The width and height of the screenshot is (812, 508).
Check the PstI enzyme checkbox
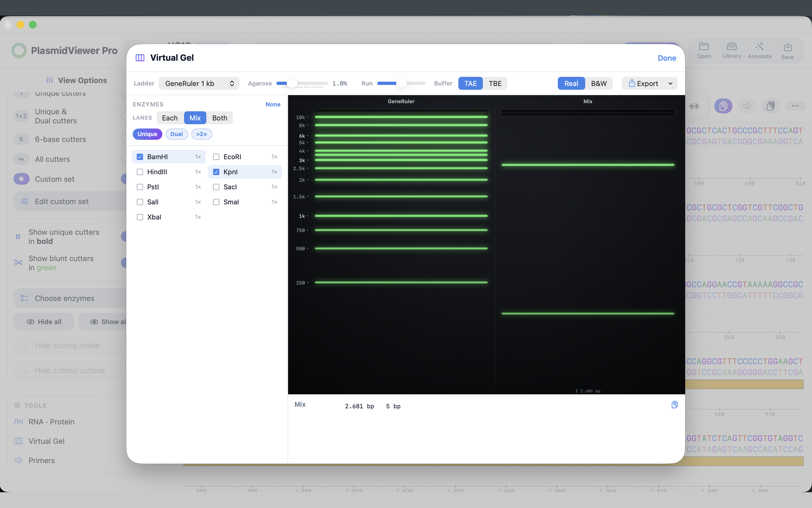140,187
